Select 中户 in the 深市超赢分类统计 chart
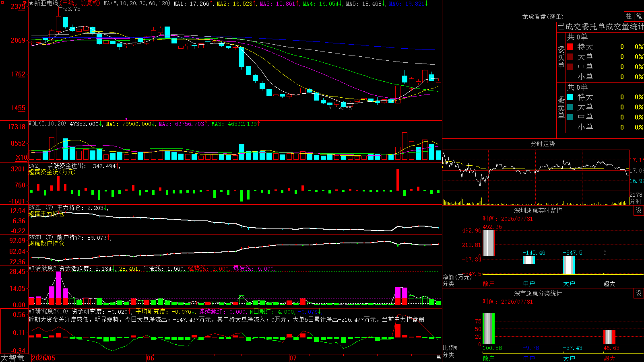Viewport: 644px width, 362px height. 529,358
